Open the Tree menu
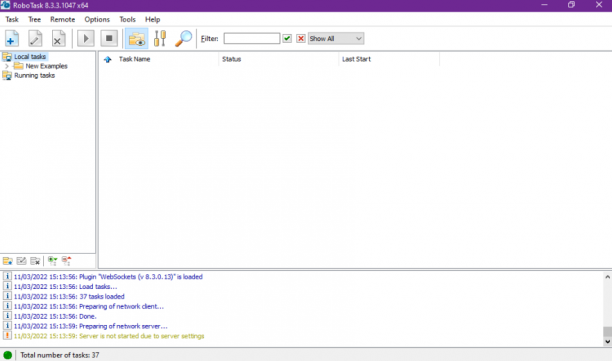612x361 pixels. click(34, 19)
